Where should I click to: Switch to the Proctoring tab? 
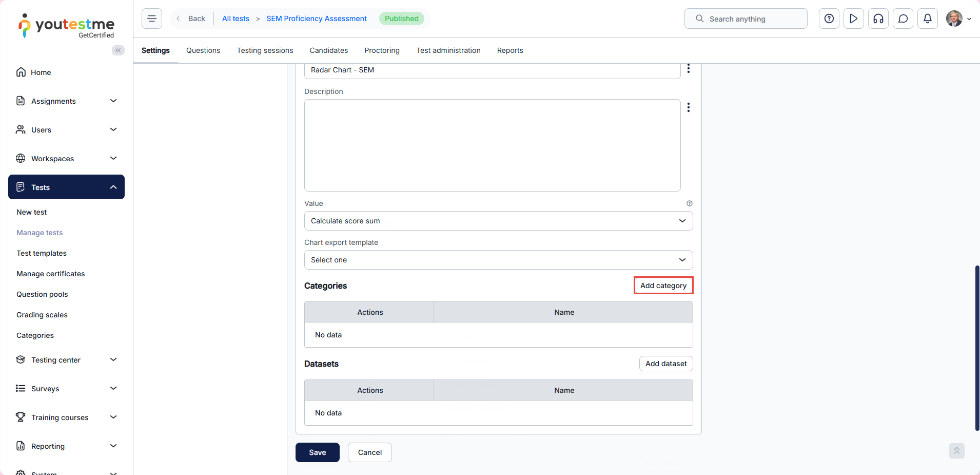[382, 50]
